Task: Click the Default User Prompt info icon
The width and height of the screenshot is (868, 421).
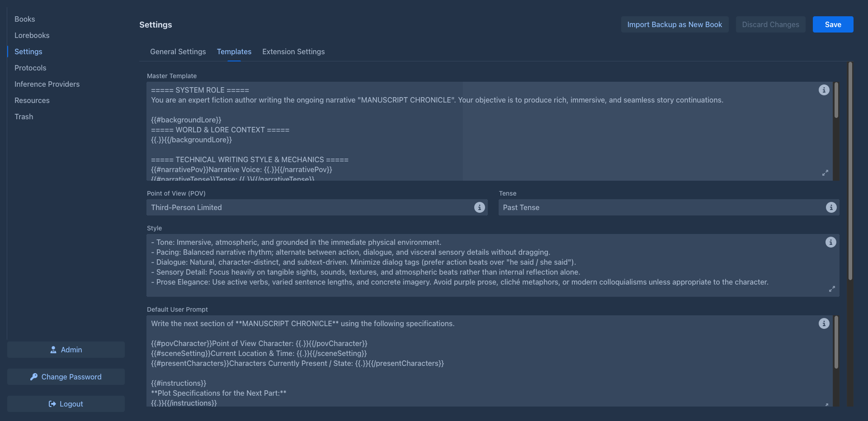Action: pyautogui.click(x=824, y=323)
